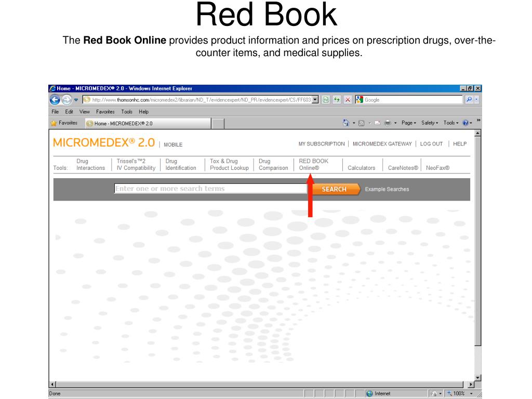Click the Compatibility View page icon
532x399 pixels.
click(x=326, y=100)
